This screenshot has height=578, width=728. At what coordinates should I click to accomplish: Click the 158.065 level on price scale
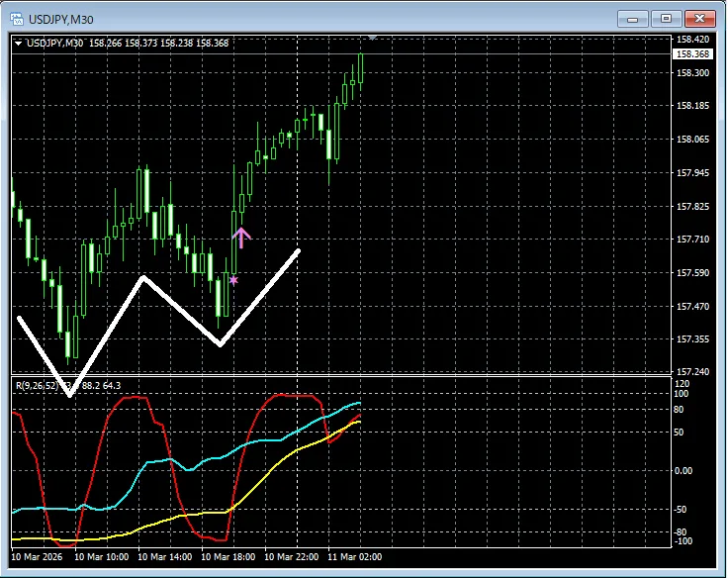pyautogui.click(x=692, y=140)
